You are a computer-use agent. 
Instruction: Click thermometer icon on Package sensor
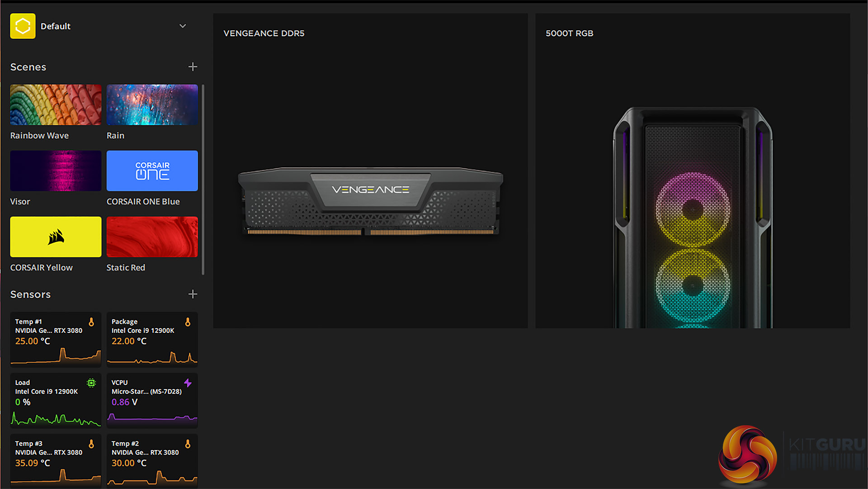[x=188, y=322]
